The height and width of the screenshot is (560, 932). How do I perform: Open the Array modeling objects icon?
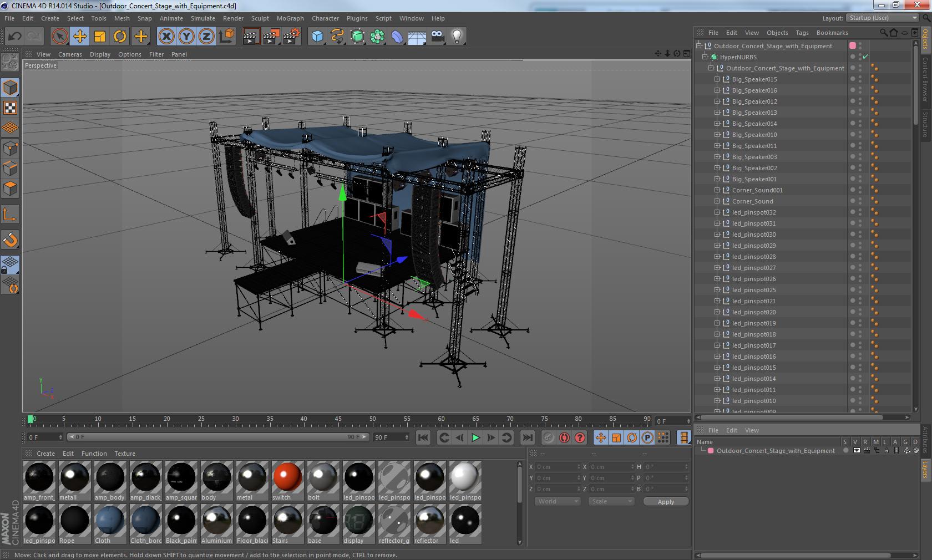pos(377,37)
